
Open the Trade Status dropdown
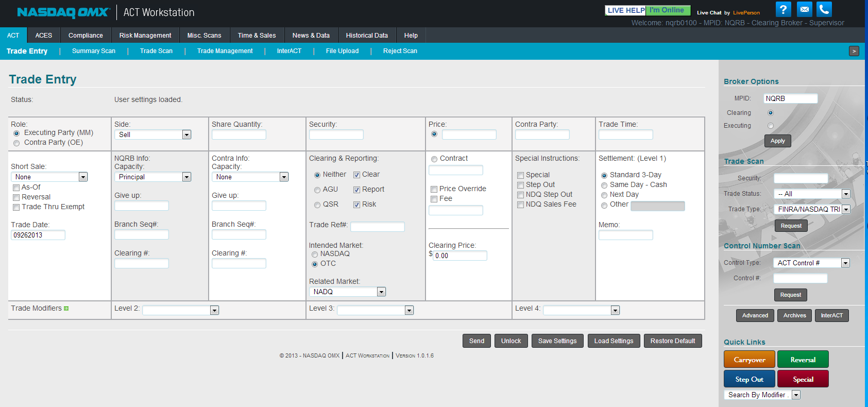[x=812, y=194]
